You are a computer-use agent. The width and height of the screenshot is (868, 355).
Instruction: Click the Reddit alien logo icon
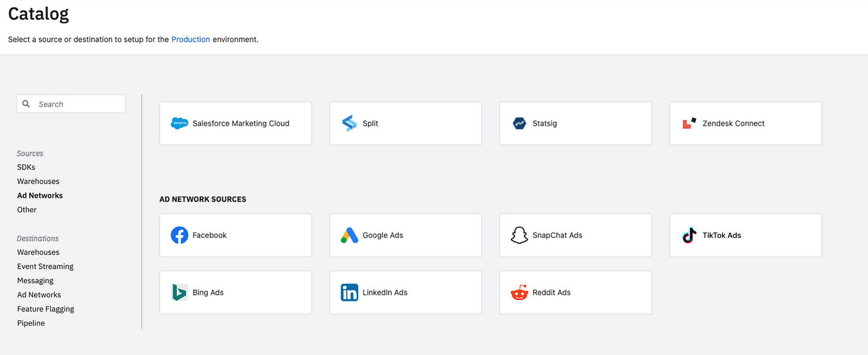519,292
